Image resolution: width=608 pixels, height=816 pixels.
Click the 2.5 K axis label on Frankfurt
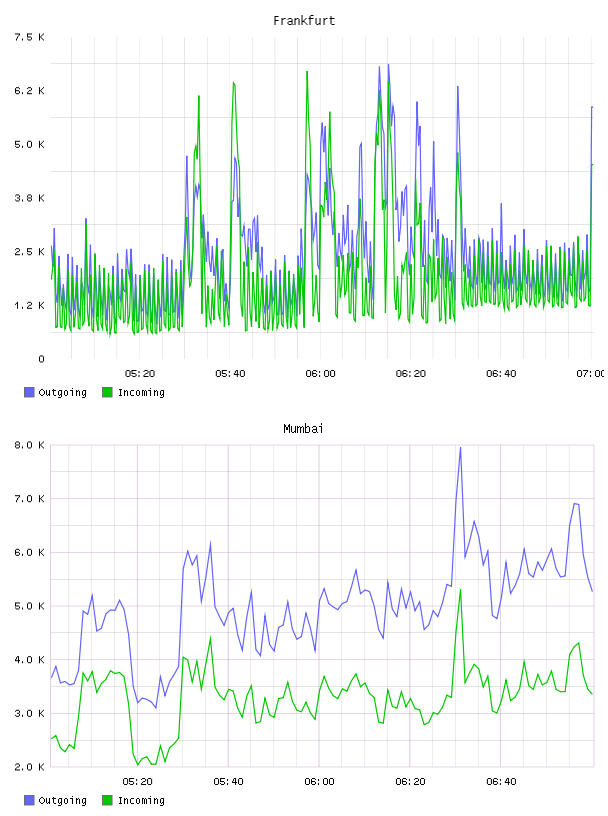pyautogui.click(x=29, y=251)
